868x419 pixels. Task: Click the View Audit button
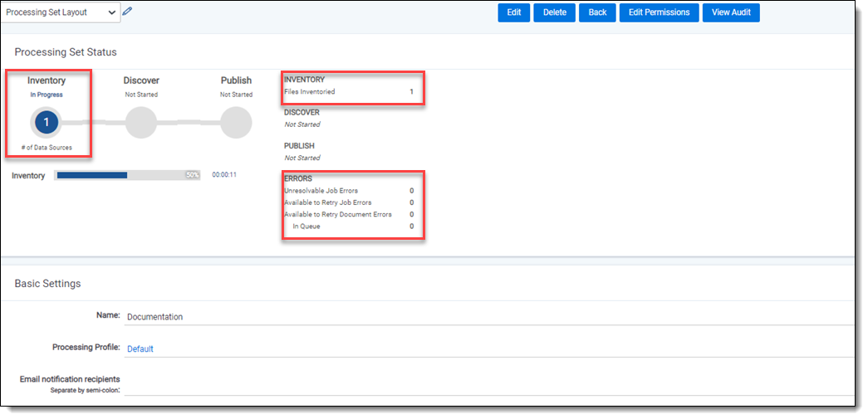(x=731, y=12)
